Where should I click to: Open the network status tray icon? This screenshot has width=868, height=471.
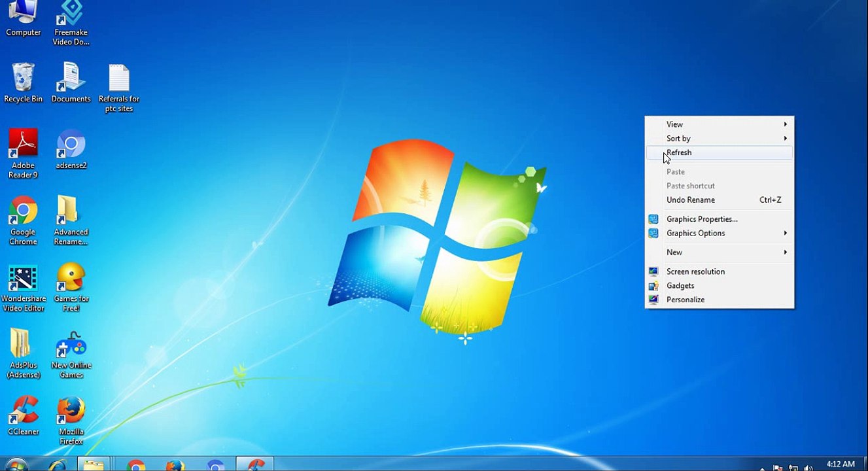click(793, 467)
